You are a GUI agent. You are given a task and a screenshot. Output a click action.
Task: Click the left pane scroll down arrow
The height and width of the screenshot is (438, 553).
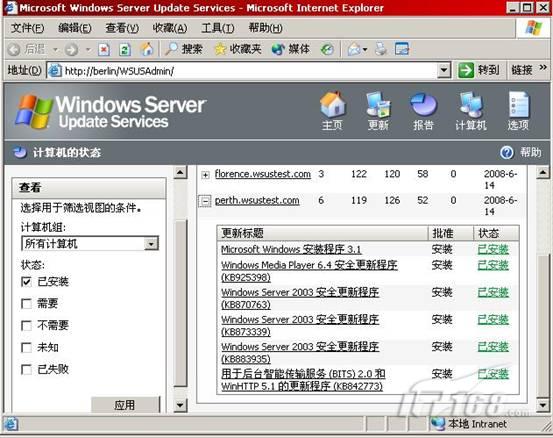(x=181, y=405)
